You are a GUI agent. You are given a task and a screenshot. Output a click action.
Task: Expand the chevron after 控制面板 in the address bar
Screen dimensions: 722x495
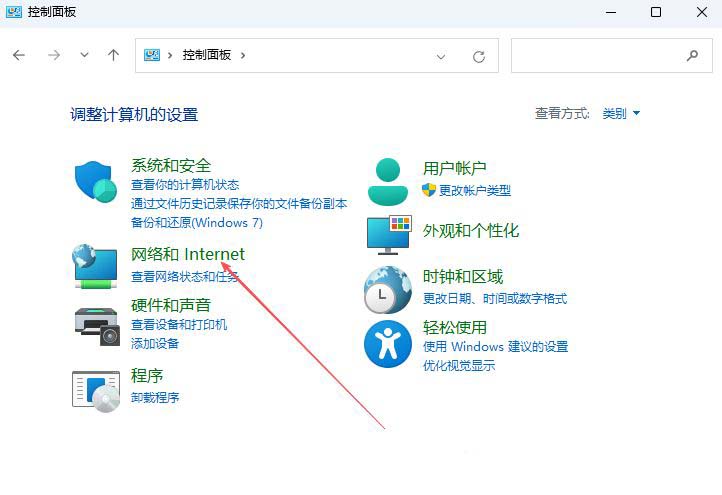pyautogui.click(x=243, y=55)
